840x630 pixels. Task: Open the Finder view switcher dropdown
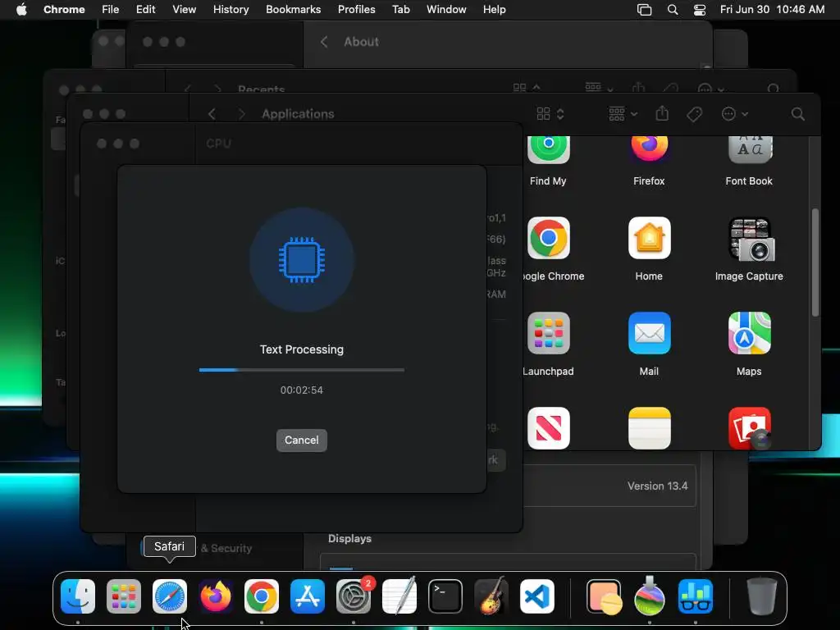click(x=550, y=113)
